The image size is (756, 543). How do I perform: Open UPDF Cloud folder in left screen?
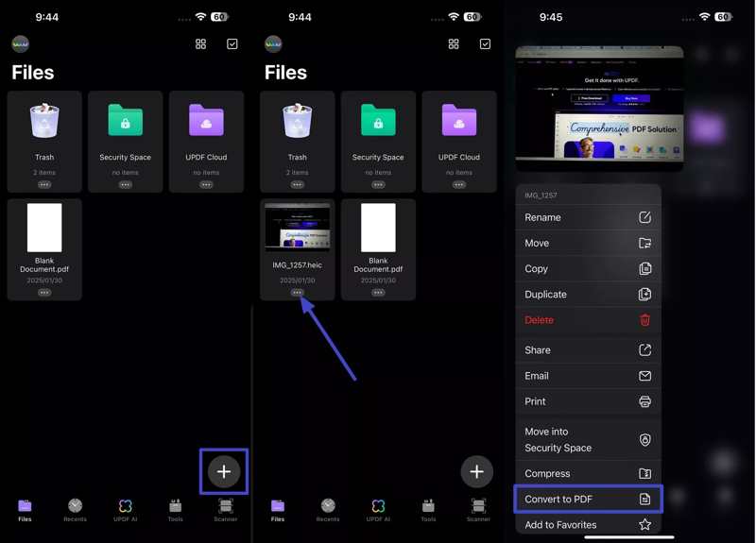click(206, 141)
